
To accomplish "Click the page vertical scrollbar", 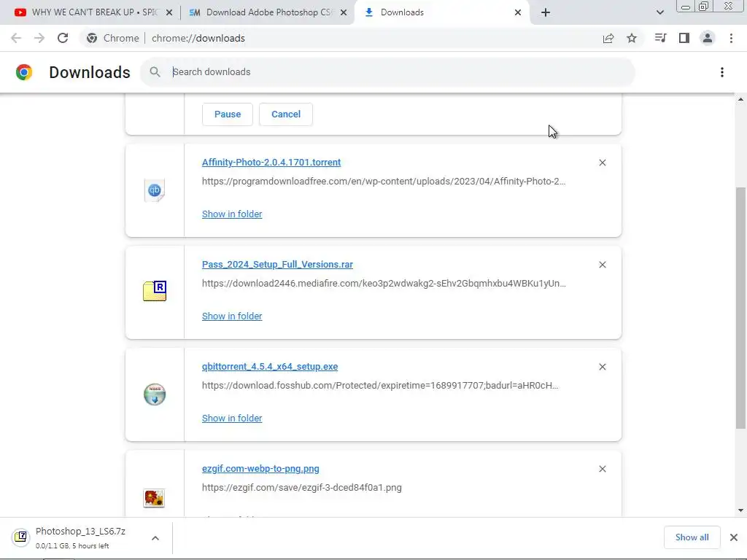I will coord(741,306).
